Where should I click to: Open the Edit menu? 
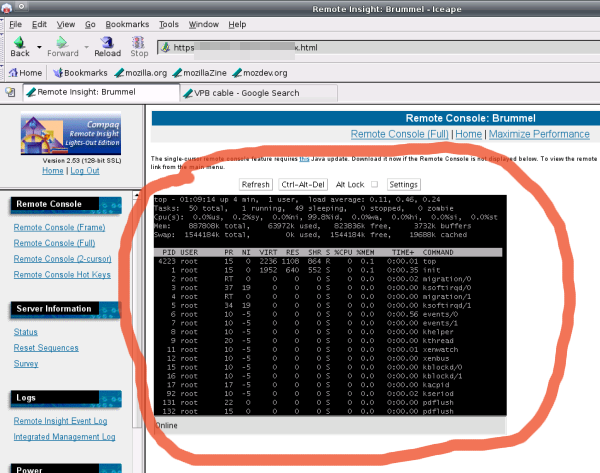[39, 24]
